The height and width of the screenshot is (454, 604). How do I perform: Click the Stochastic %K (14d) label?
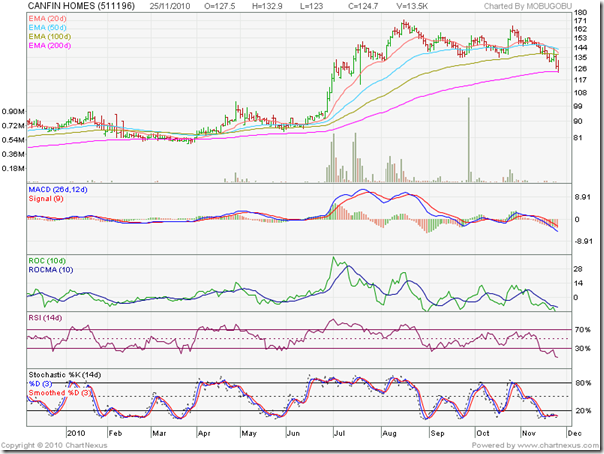click(x=67, y=373)
